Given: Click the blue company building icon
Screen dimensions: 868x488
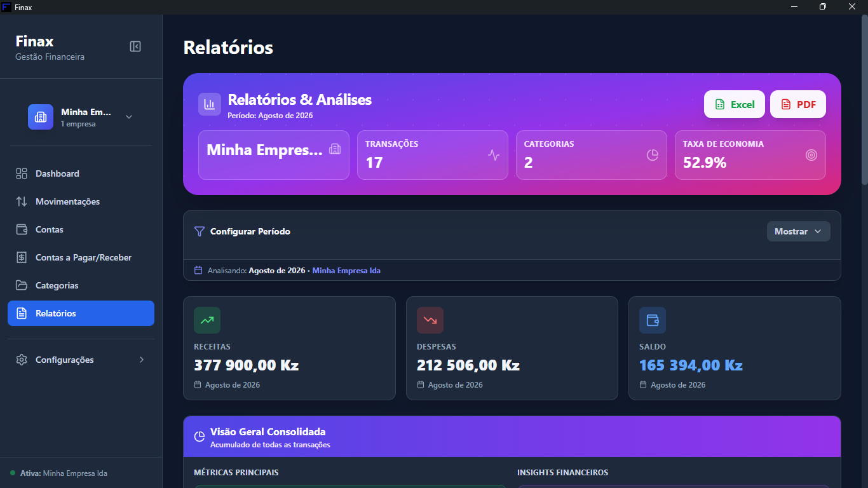Looking at the screenshot, I should [41, 117].
